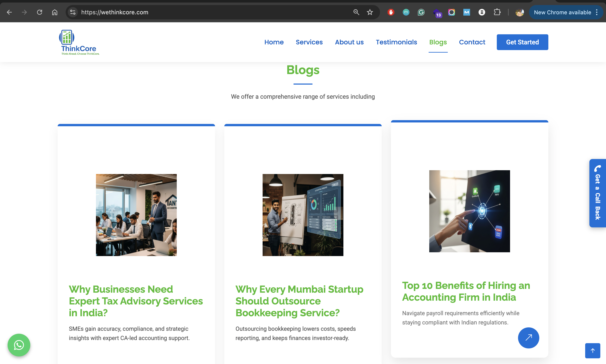Image resolution: width=606 pixels, height=364 pixels.
Task: Open the Get a Call Back side tab
Action: (x=597, y=193)
